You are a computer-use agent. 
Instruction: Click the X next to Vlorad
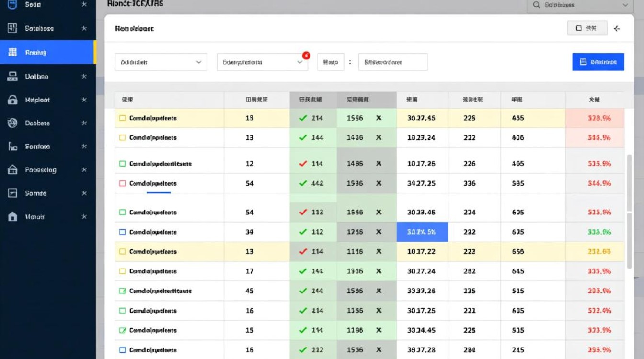point(84,216)
